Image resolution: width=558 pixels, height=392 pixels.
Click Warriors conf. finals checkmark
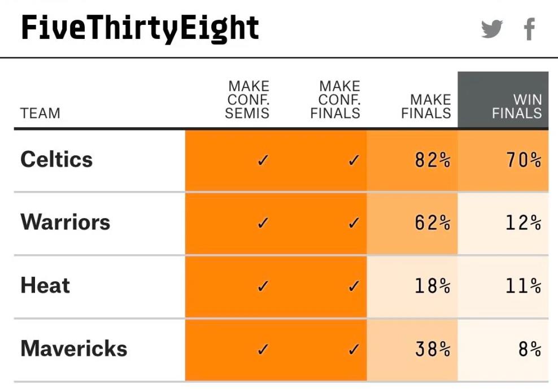coord(354,223)
